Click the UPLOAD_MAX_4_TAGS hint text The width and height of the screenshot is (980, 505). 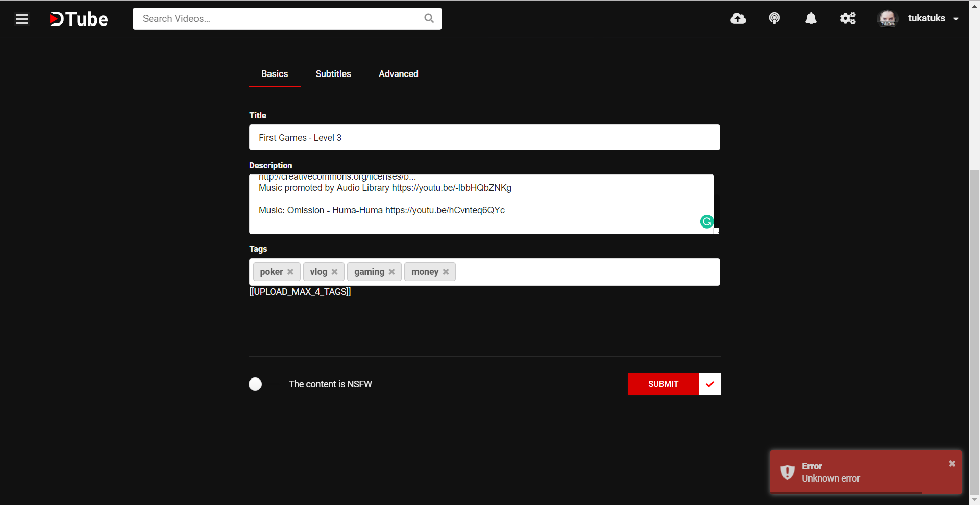pyautogui.click(x=300, y=292)
